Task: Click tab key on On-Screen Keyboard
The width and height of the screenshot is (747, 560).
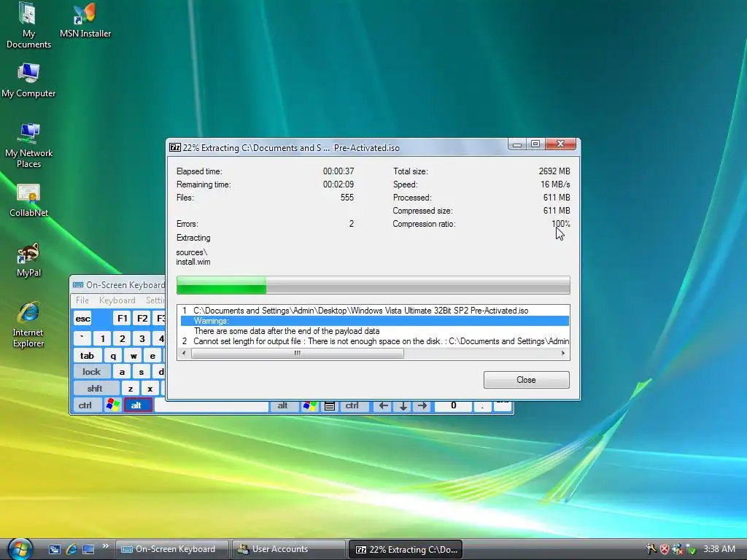Action: pos(88,355)
